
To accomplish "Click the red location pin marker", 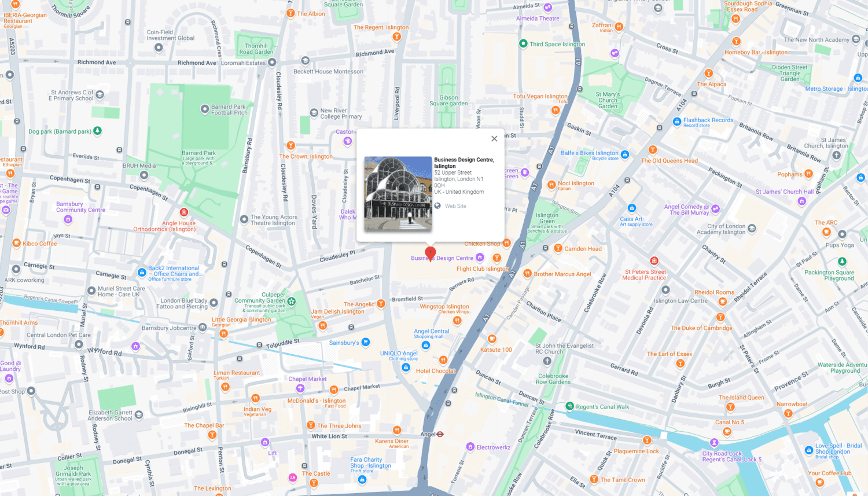I will (x=430, y=253).
